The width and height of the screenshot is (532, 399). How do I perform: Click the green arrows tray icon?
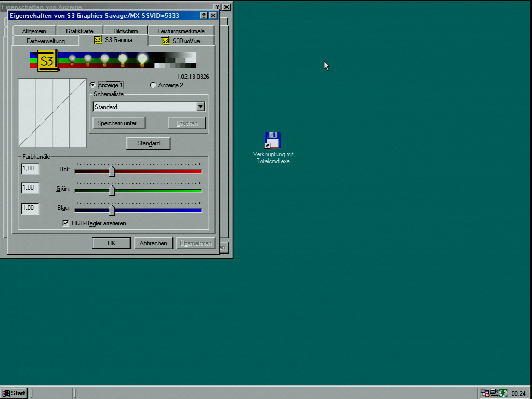click(x=503, y=393)
